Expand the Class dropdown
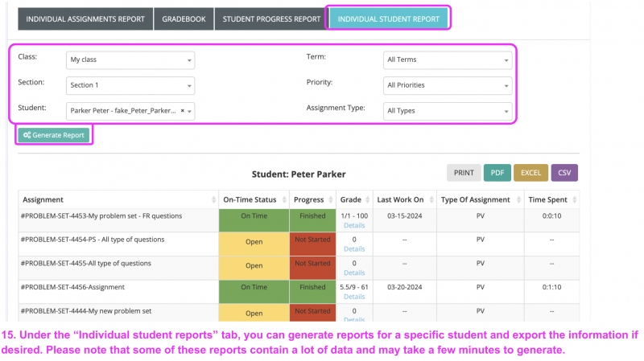Screen dimensions: 644x361 [x=130, y=60]
